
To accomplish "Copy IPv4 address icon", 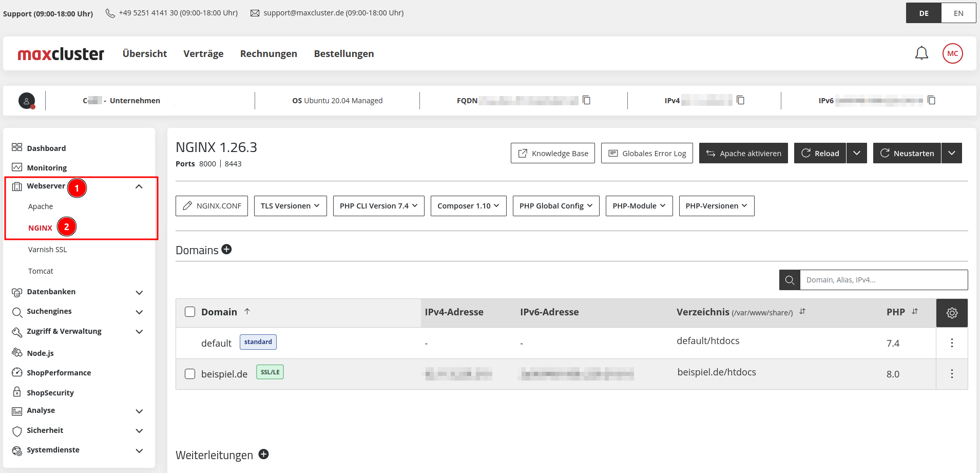I will (740, 100).
